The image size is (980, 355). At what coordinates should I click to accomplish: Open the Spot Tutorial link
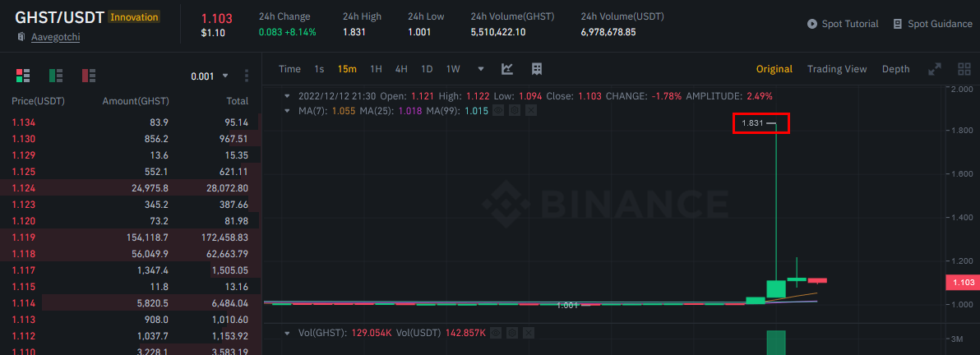843,24
